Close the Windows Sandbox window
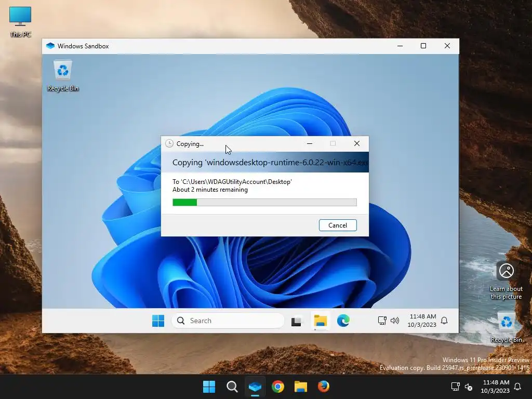This screenshot has height=399, width=532. point(447,46)
